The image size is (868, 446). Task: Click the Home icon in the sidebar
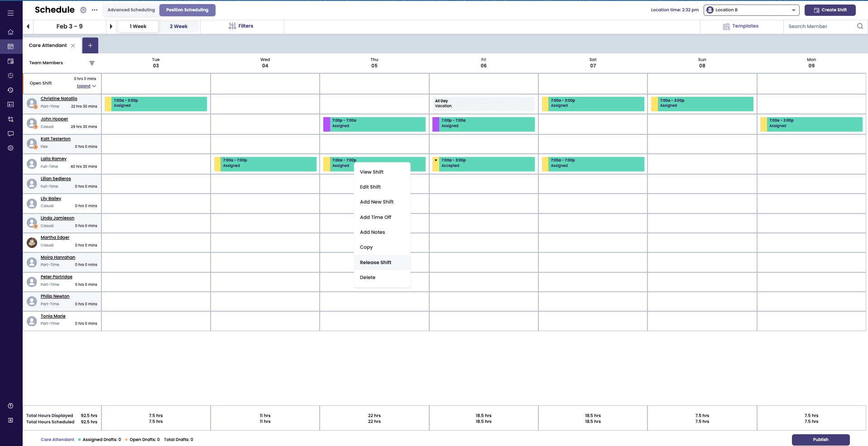[10, 32]
